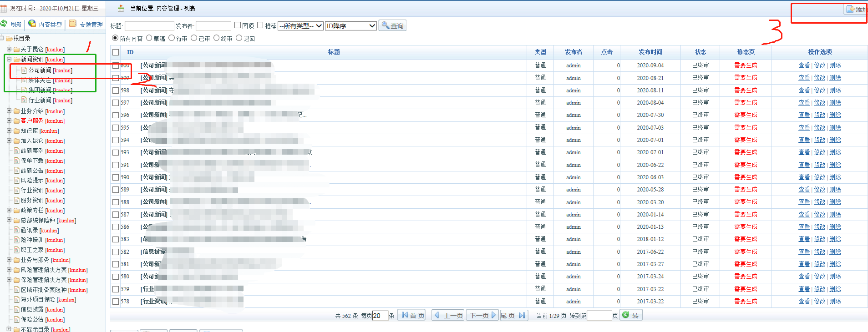Click the page icon beside 服务资讯
The image size is (868, 332).
point(16,200)
